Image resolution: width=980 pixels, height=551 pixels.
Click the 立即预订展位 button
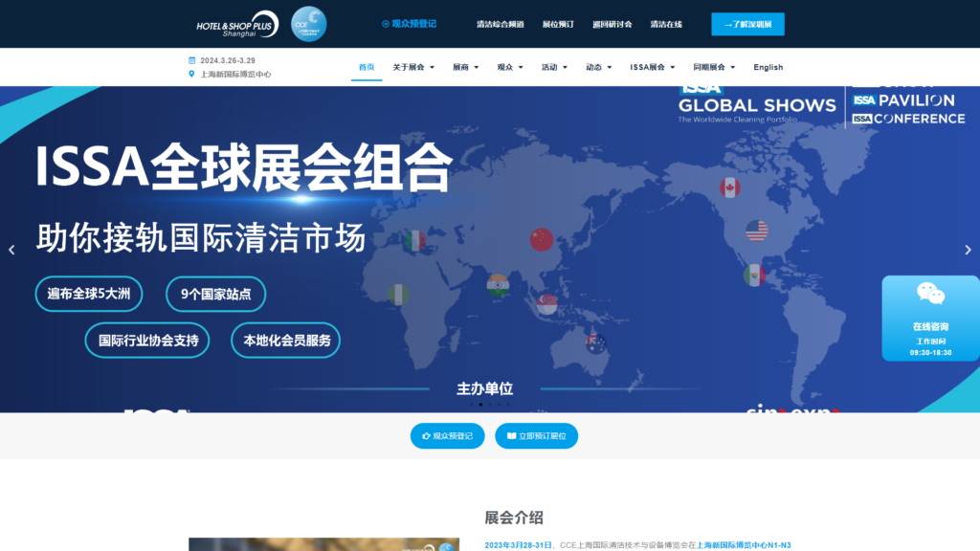536,436
